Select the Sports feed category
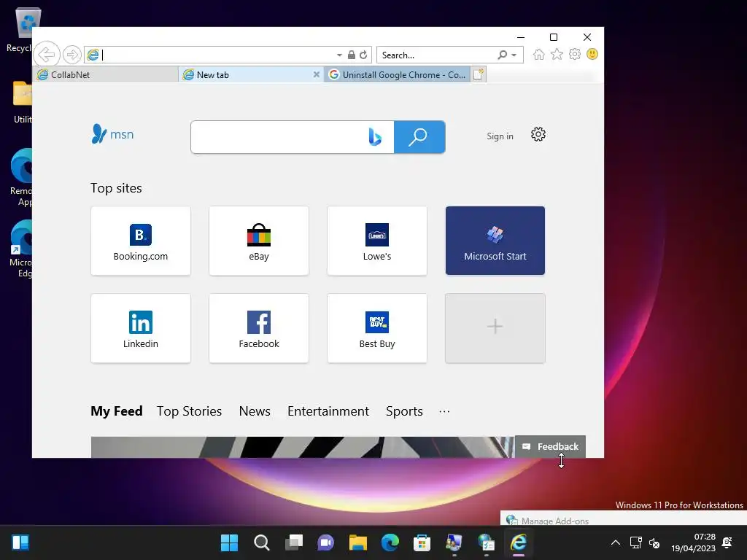The image size is (747, 560). tap(404, 411)
